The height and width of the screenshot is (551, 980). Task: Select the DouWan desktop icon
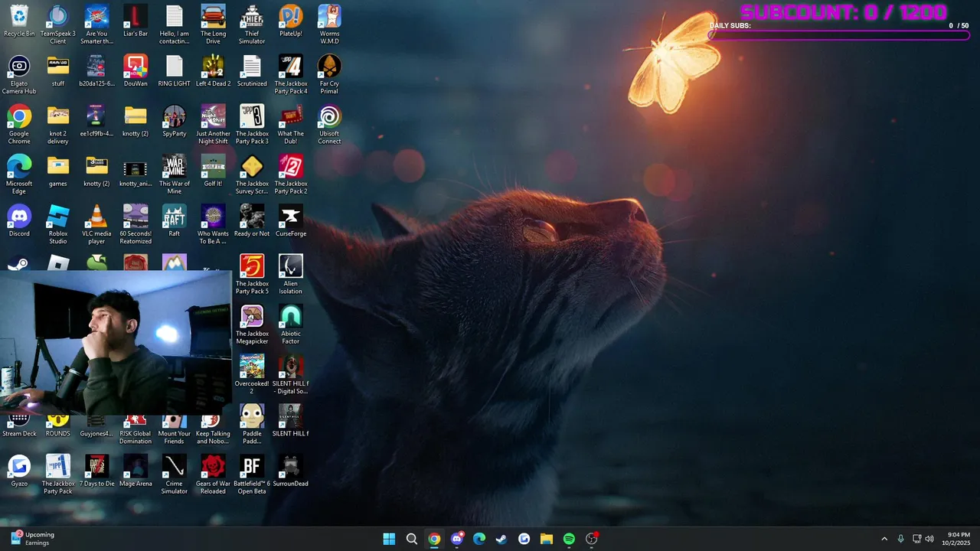pos(136,71)
